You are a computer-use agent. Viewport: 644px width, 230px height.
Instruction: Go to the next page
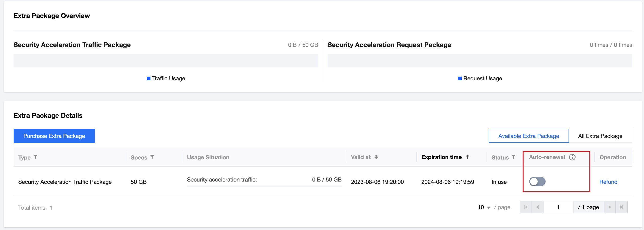coord(610,207)
